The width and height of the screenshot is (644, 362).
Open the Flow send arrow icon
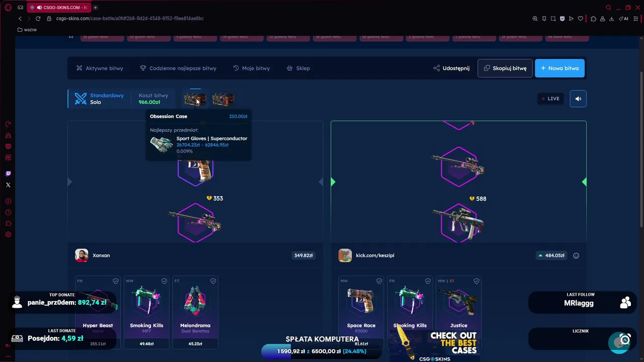(571, 19)
